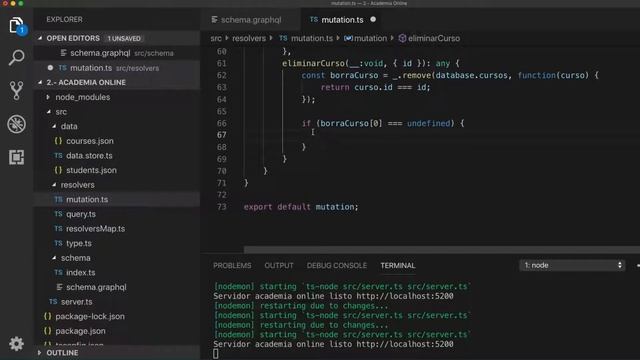Open the OUTPUT panel tab

pos(279,265)
